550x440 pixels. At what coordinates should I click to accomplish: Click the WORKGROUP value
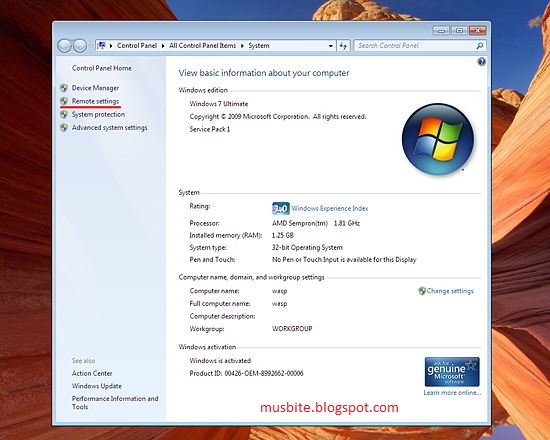point(292,329)
